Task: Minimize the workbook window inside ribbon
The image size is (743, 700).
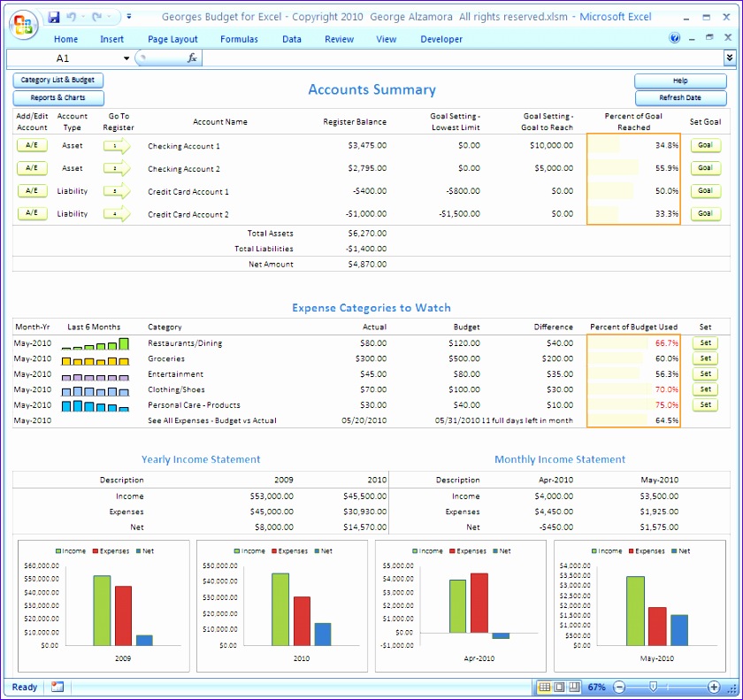Action: [x=692, y=38]
